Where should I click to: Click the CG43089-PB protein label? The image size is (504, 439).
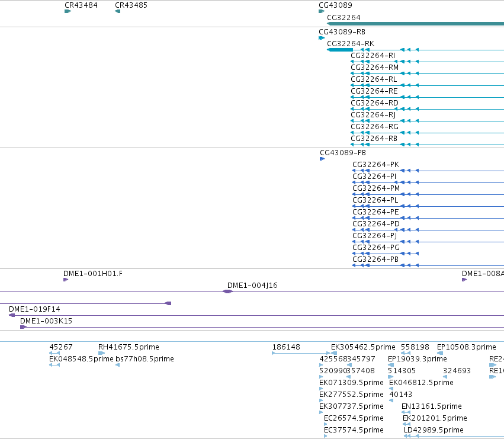343,152
